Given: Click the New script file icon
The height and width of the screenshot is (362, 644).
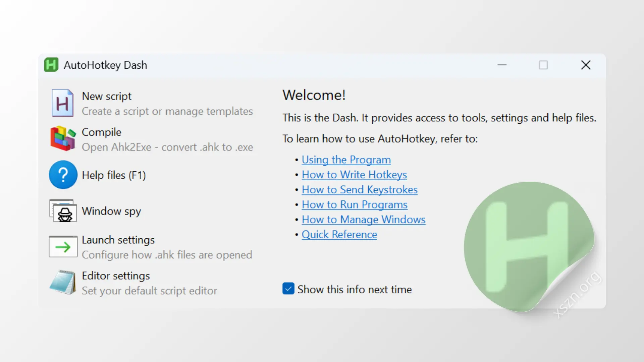Looking at the screenshot, I should pyautogui.click(x=63, y=103).
